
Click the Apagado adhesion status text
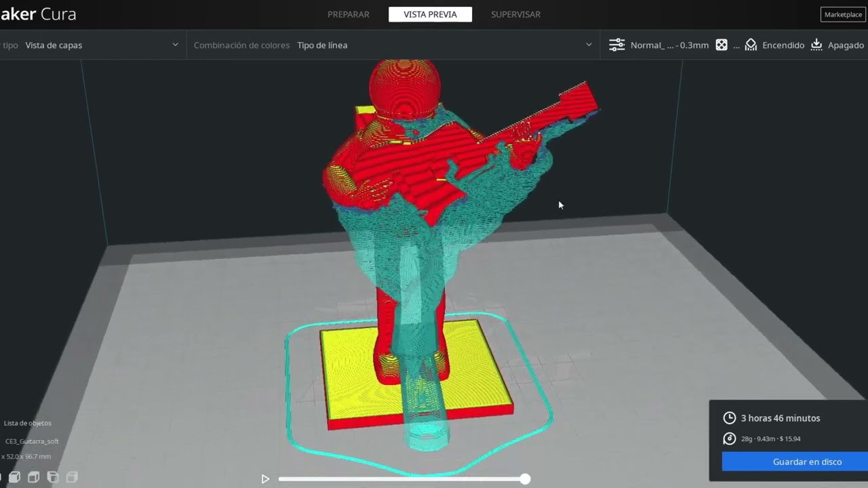click(x=846, y=45)
